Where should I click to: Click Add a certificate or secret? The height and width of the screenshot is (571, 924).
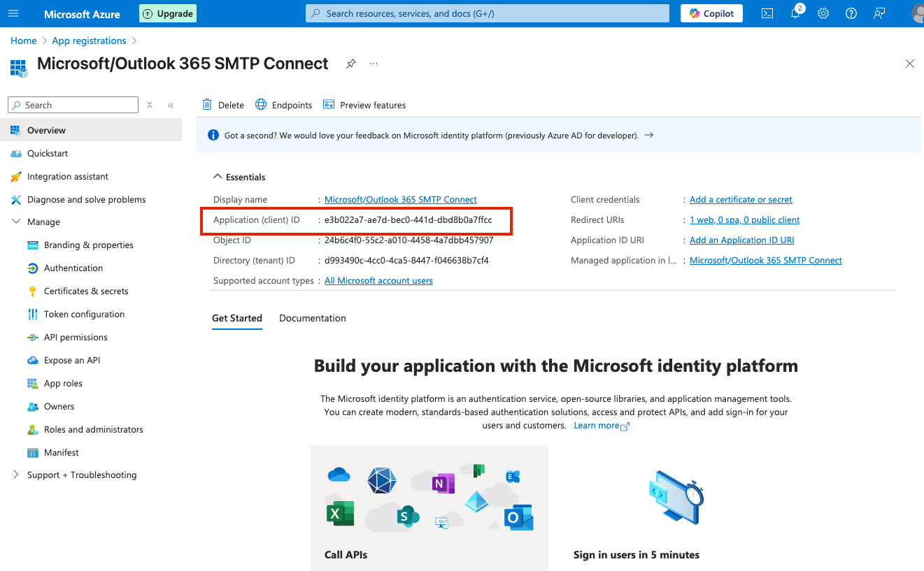pos(741,199)
